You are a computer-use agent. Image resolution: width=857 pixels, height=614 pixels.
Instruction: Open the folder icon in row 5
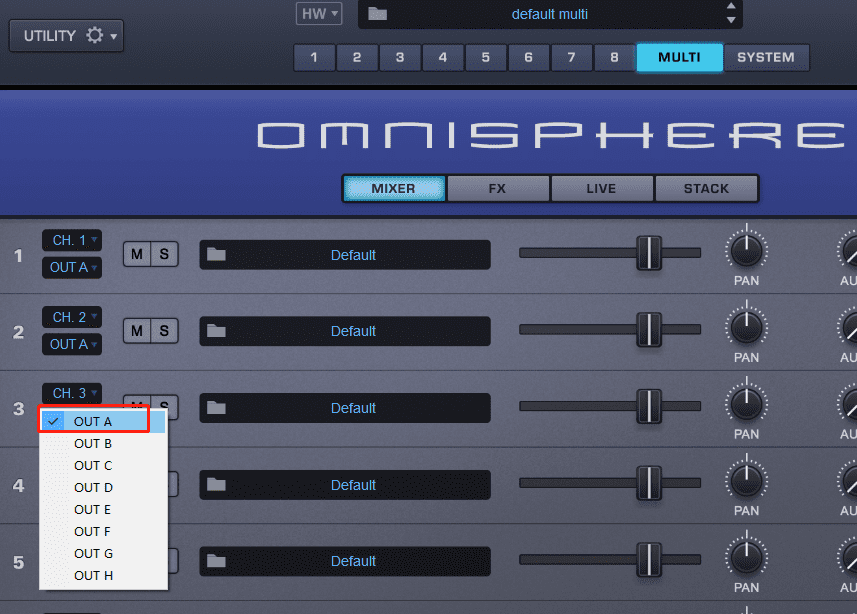(x=215, y=561)
